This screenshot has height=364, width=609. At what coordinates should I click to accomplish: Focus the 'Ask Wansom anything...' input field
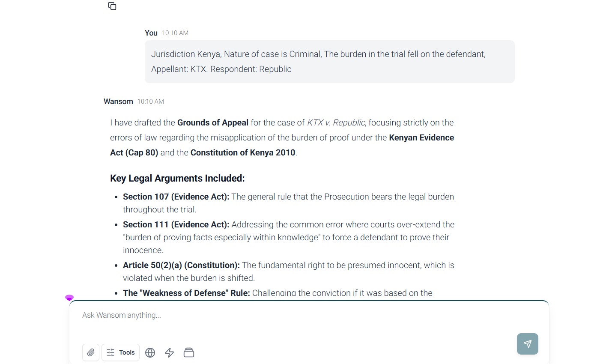pos(296,315)
